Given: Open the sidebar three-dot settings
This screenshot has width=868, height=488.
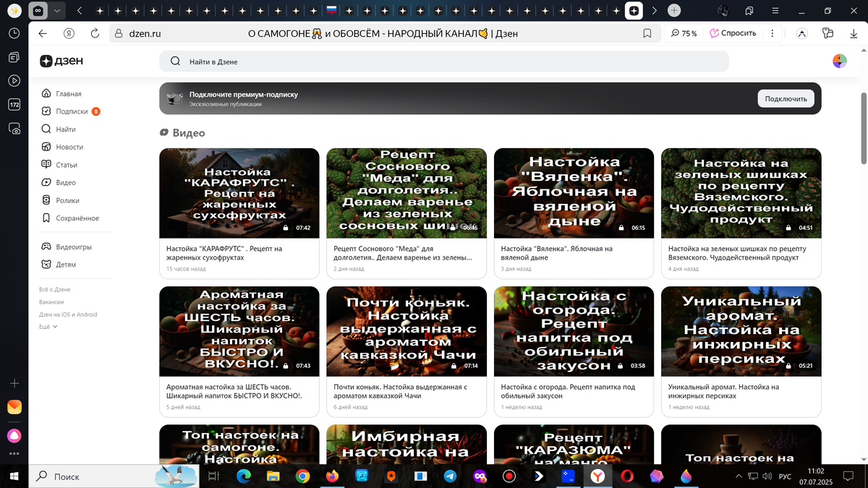Looking at the screenshot, I should click(14, 454).
